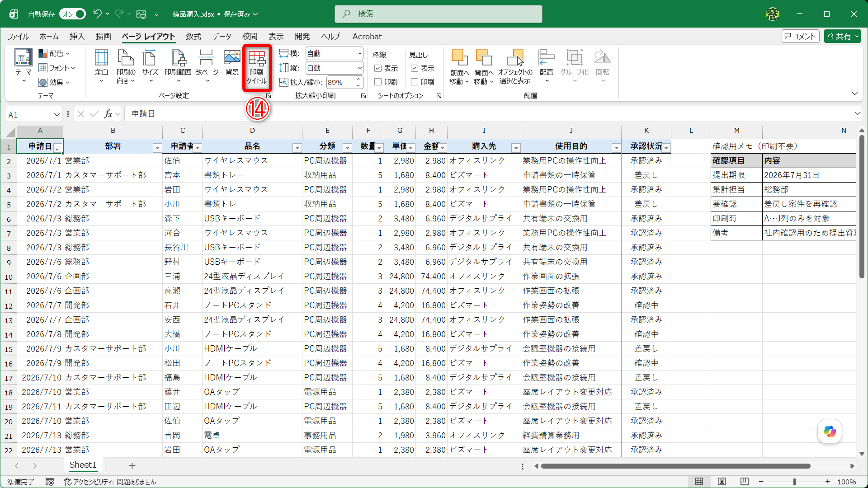This screenshot has height=488, width=868.
Task: Open フォント (Fonts) theme dropdown
Action: coord(57,68)
